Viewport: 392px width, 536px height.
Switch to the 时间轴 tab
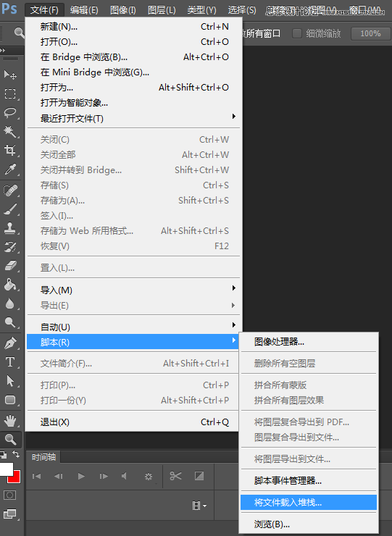click(43, 457)
